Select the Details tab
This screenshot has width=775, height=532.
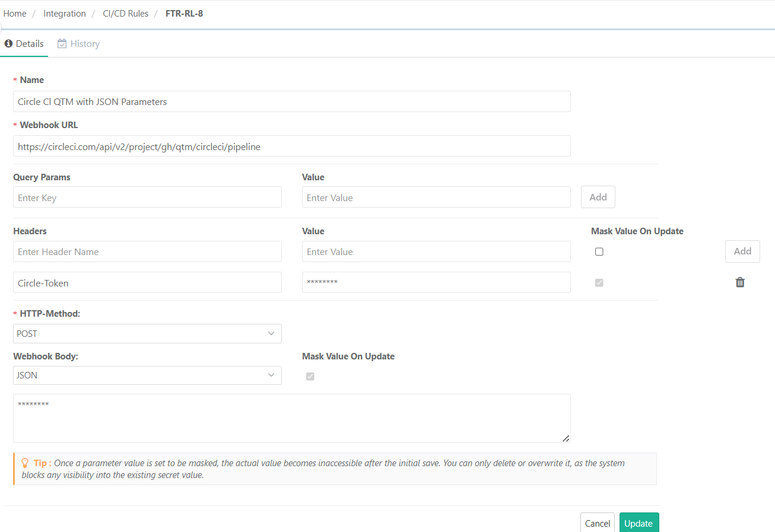(x=28, y=43)
